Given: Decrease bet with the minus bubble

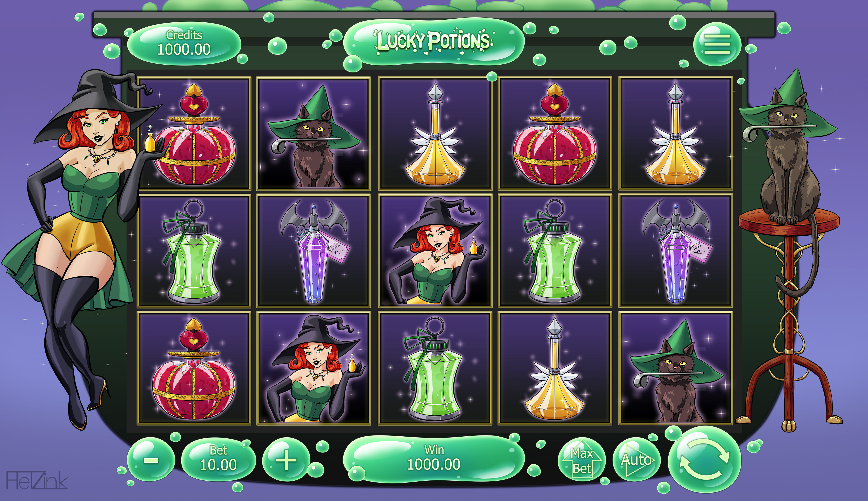Looking at the screenshot, I should click(151, 460).
